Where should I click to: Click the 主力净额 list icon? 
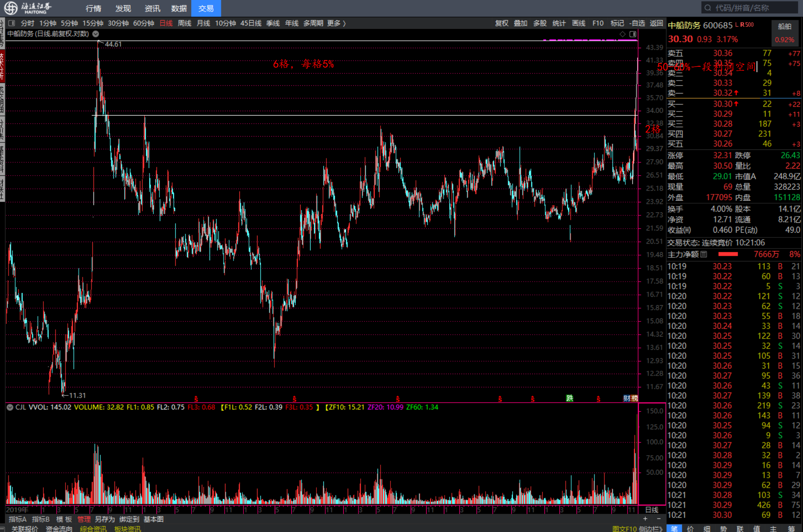click(x=704, y=254)
